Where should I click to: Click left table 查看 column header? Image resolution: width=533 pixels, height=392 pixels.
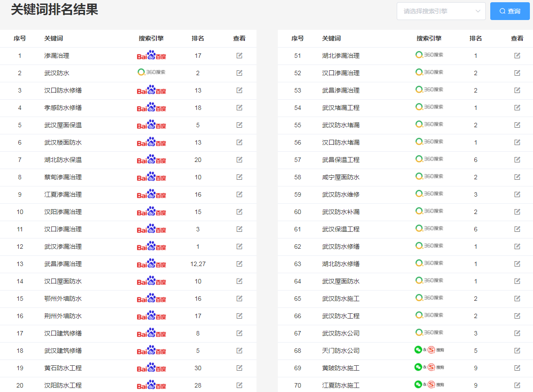pyautogui.click(x=239, y=38)
